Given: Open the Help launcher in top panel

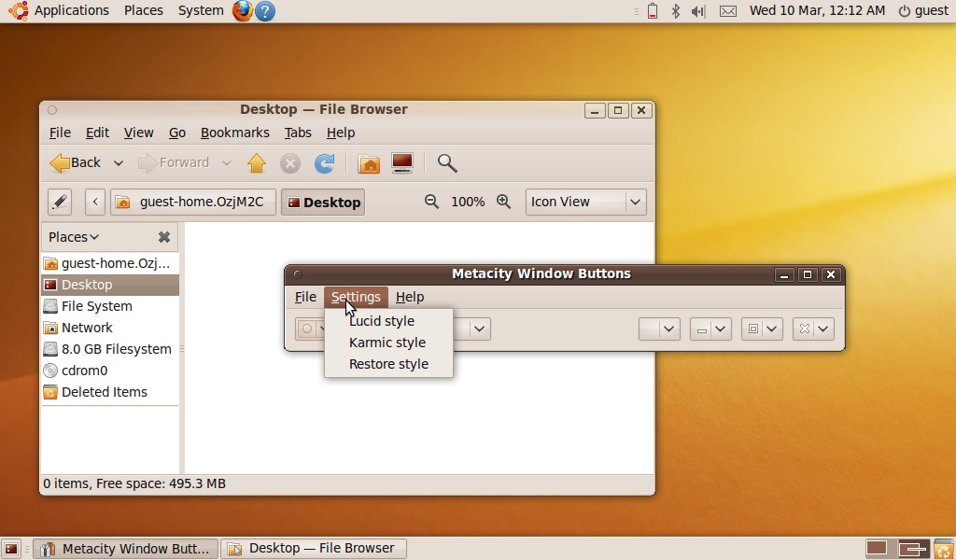Looking at the screenshot, I should pos(265,10).
